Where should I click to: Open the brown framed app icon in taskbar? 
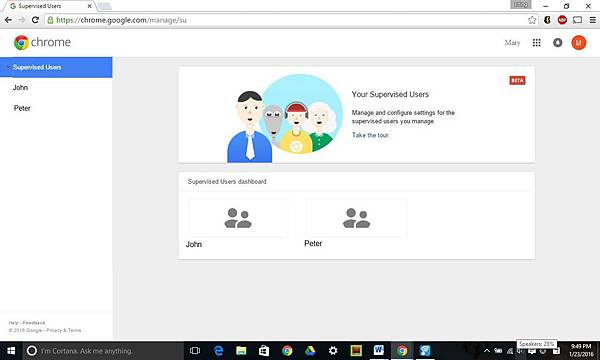coord(356,351)
